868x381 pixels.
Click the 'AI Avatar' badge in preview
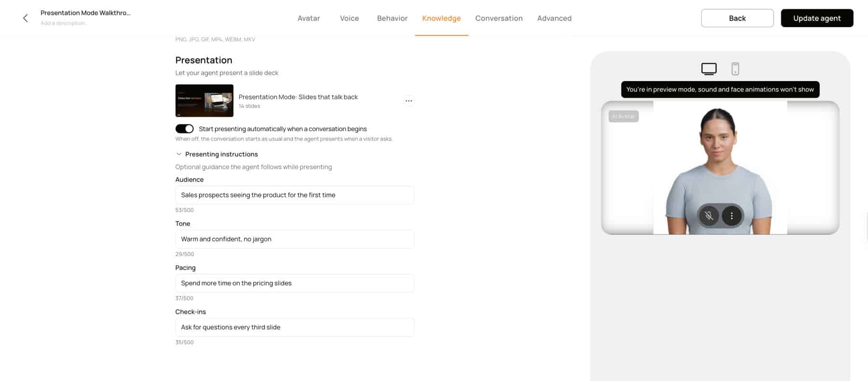[624, 116]
